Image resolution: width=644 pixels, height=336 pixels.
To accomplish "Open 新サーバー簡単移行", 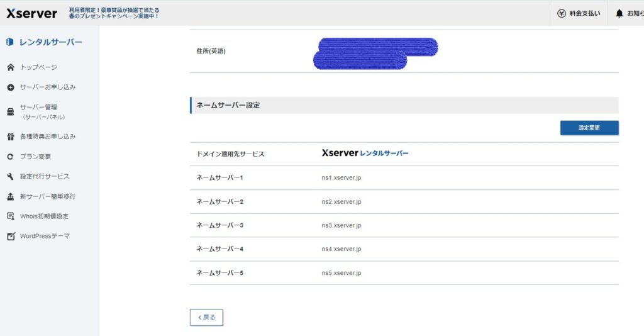I will [x=48, y=196].
